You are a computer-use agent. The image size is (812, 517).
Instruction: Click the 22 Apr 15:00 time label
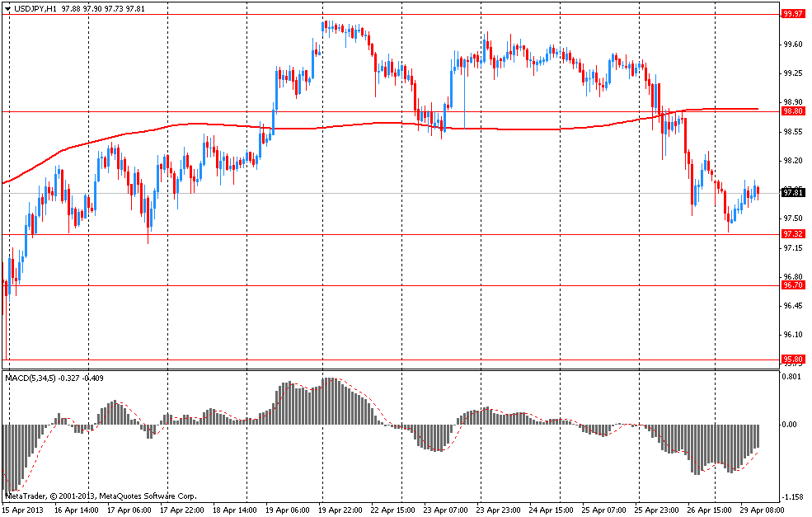(x=393, y=510)
